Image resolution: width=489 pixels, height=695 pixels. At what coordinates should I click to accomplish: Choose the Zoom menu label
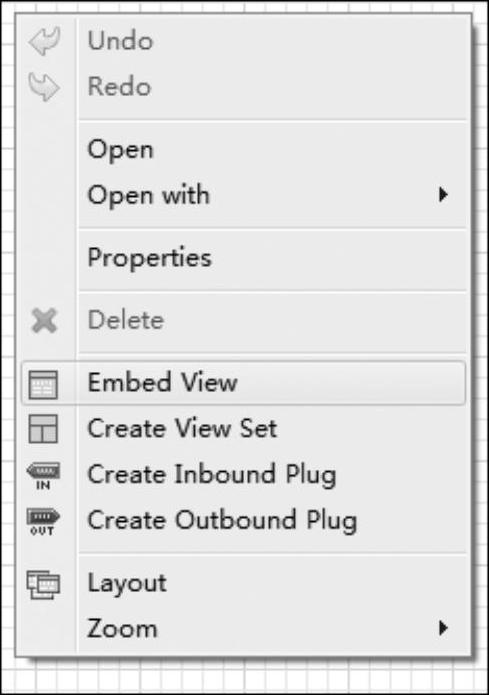point(122,628)
